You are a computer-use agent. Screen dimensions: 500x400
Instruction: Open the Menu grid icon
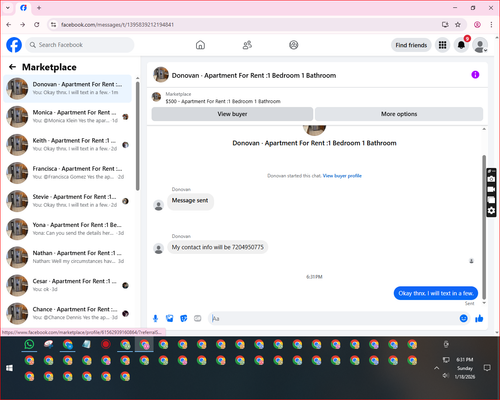(442, 45)
